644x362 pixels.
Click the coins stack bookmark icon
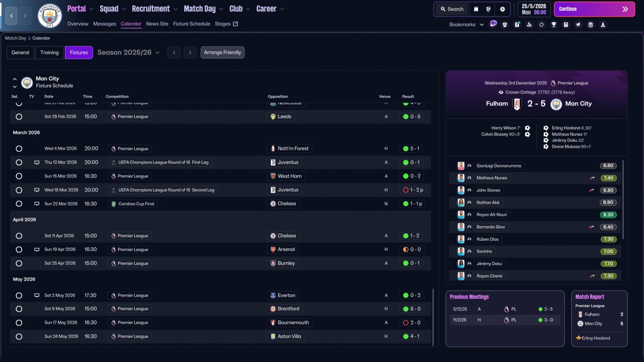tap(591, 25)
